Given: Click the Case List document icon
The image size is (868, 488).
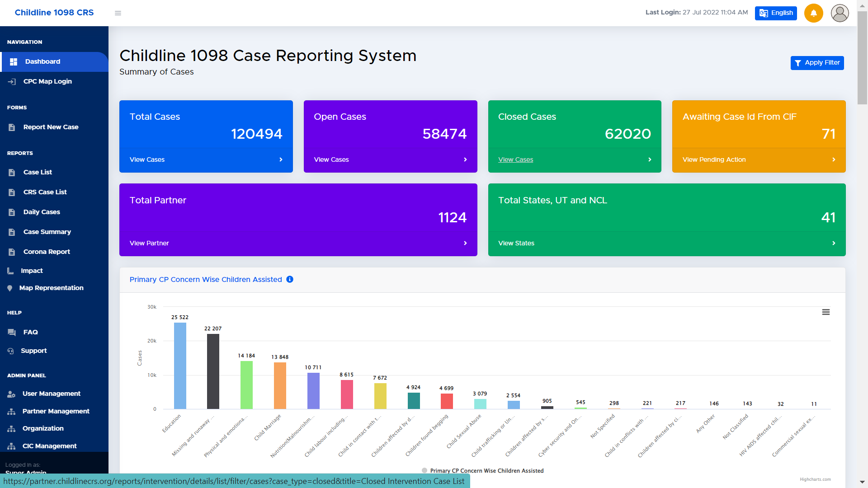Looking at the screenshot, I should point(12,173).
